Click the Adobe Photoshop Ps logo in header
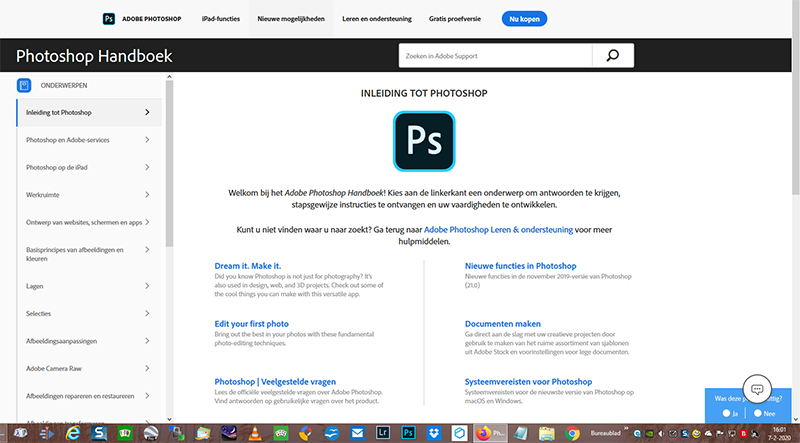 click(x=108, y=19)
